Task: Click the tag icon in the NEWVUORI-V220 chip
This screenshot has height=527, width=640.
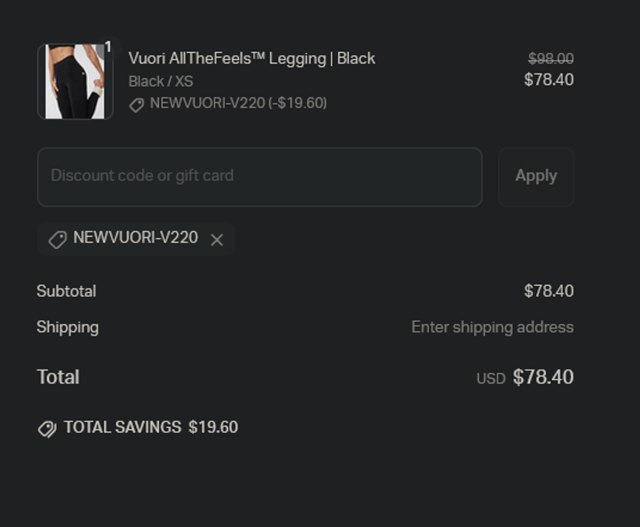Action: coord(58,239)
